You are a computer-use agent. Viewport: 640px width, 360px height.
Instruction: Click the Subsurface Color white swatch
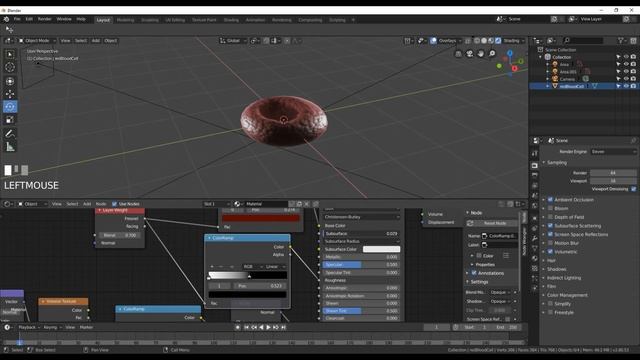click(x=381, y=249)
